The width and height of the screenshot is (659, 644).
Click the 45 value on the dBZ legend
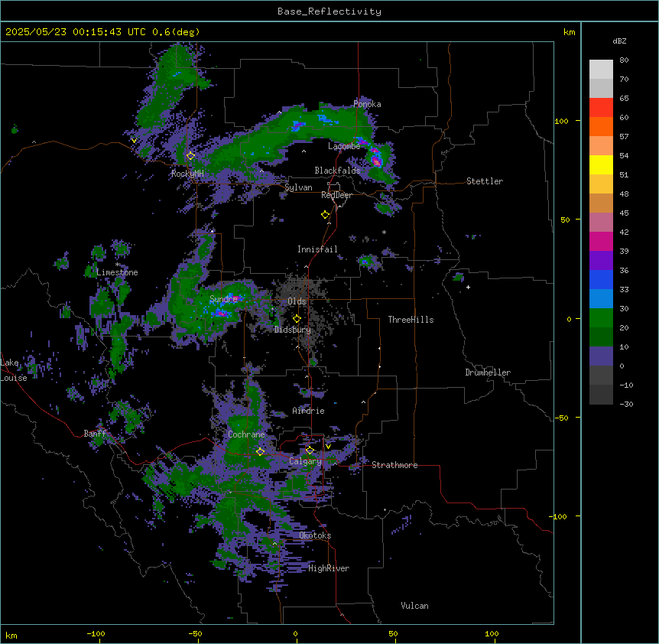coord(624,213)
